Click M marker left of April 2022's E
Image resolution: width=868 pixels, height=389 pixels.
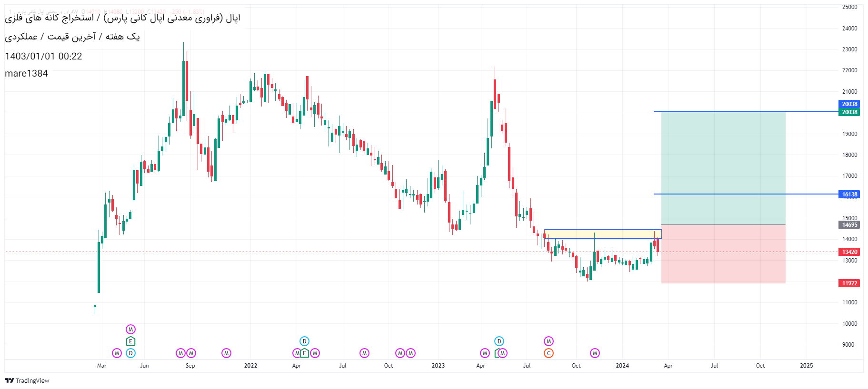pos(296,353)
